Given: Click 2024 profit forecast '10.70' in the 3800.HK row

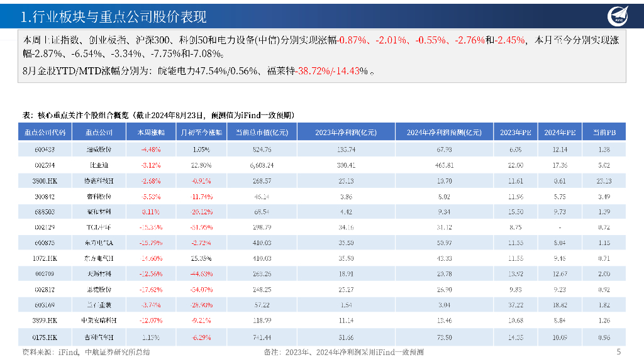Looking at the screenshot, I should (444, 180).
